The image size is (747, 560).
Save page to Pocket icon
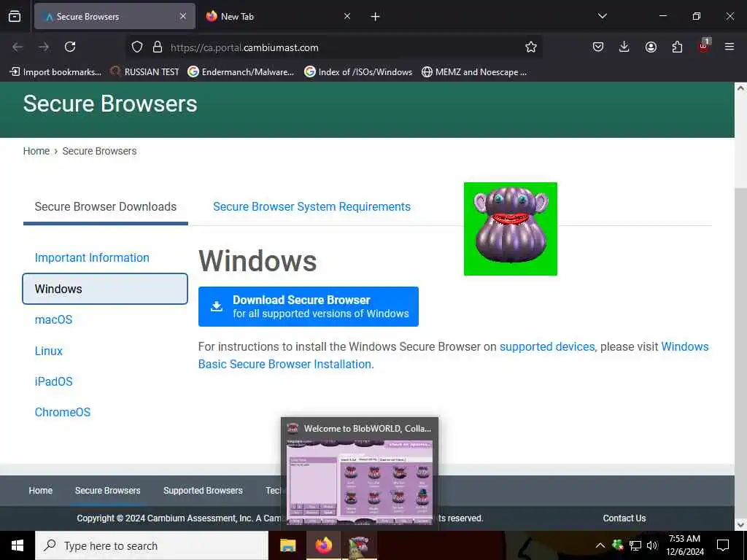coord(598,47)
